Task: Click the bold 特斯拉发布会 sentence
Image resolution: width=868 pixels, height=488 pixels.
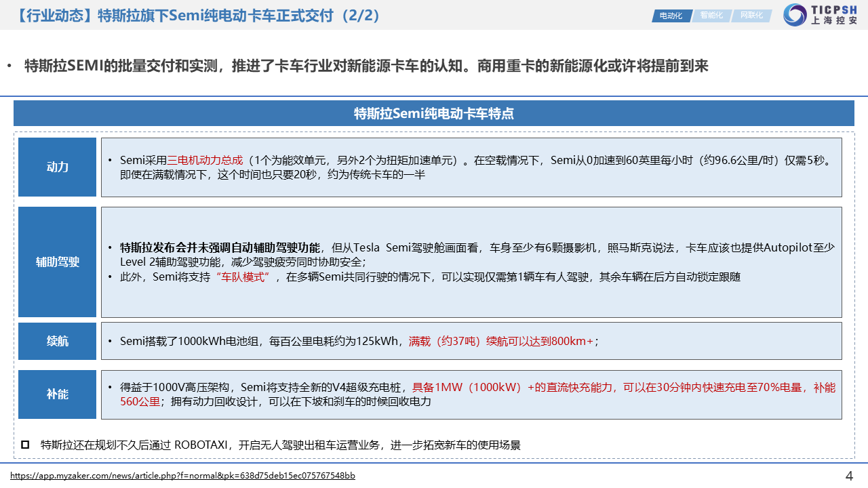Action: (x=220, y=248)
